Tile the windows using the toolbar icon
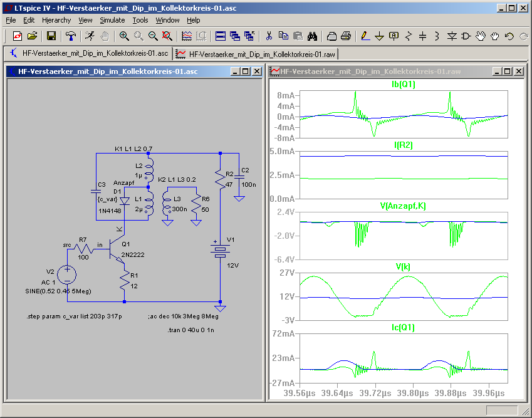Image resolution: width=532 pixels, height=418 pixels. click(221, 36)
